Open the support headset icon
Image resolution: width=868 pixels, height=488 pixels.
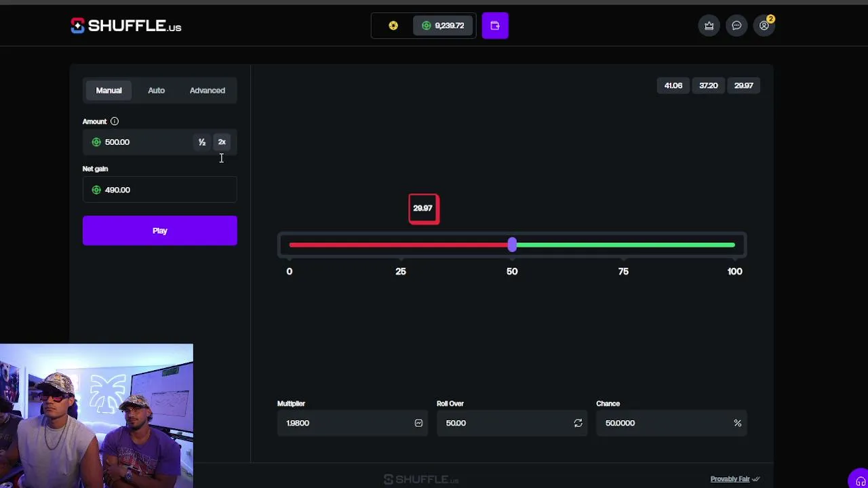[x=860, y=480]
